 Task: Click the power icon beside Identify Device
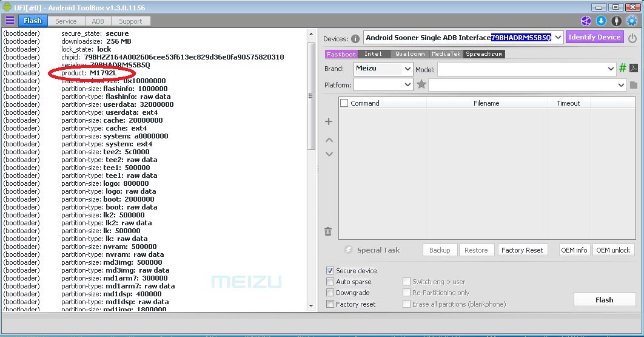tap(632, 38)
